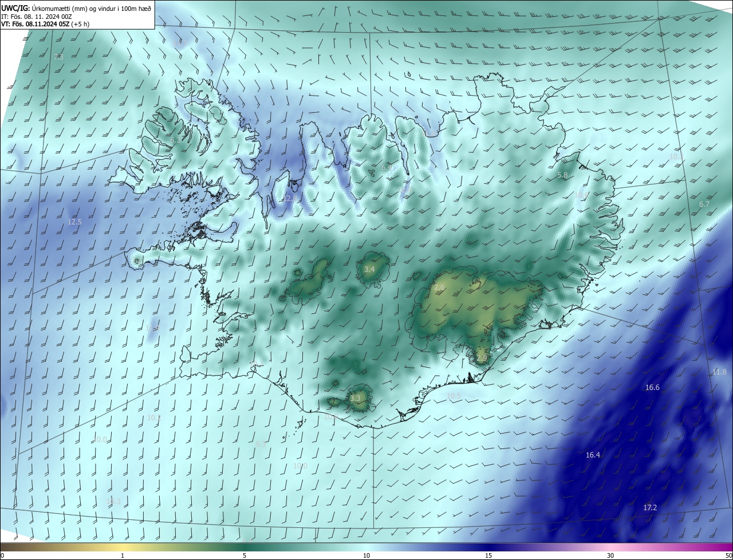Click the 3.4 value on the glacier

(x=369, y=270)
